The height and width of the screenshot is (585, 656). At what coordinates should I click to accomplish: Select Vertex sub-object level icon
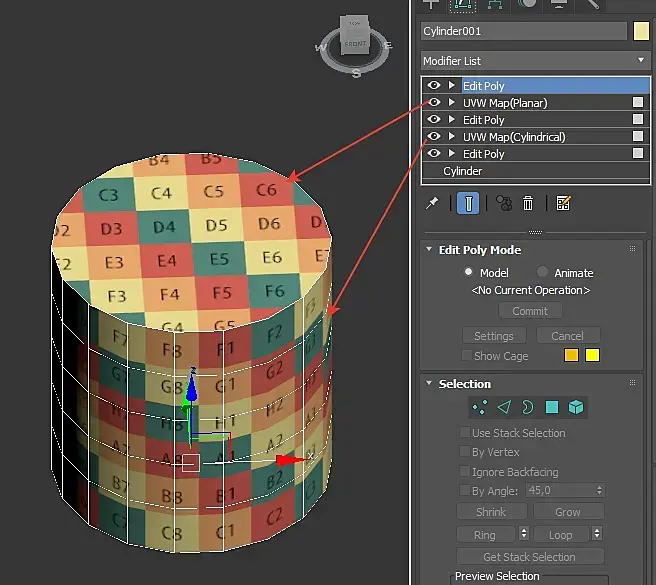coord(479,407)
